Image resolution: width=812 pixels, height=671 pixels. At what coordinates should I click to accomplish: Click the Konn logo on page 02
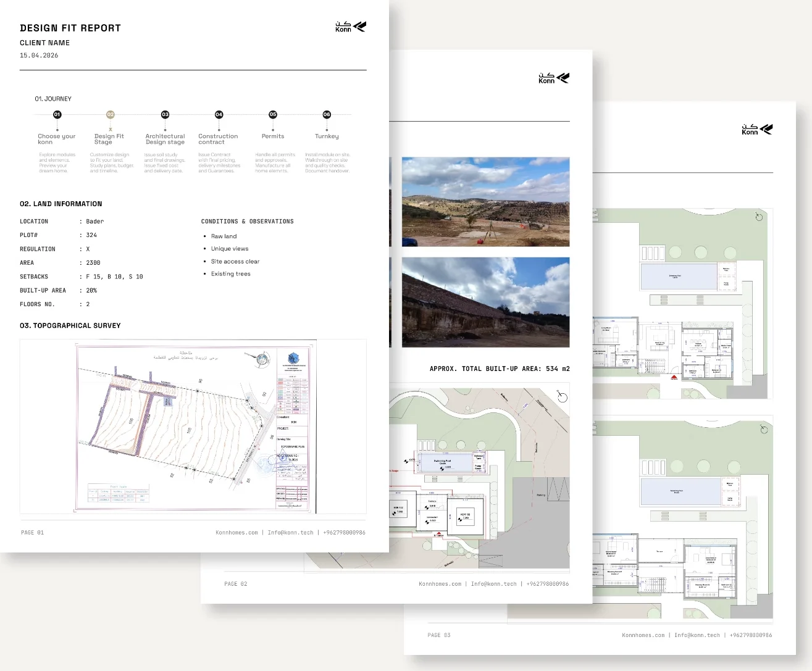[x=554, y=78]
